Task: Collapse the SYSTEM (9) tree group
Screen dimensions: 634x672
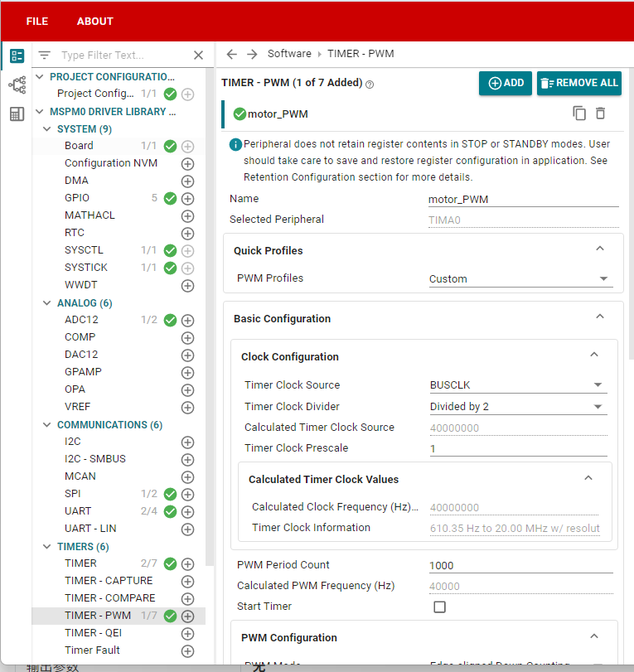Action: point(46,129)
